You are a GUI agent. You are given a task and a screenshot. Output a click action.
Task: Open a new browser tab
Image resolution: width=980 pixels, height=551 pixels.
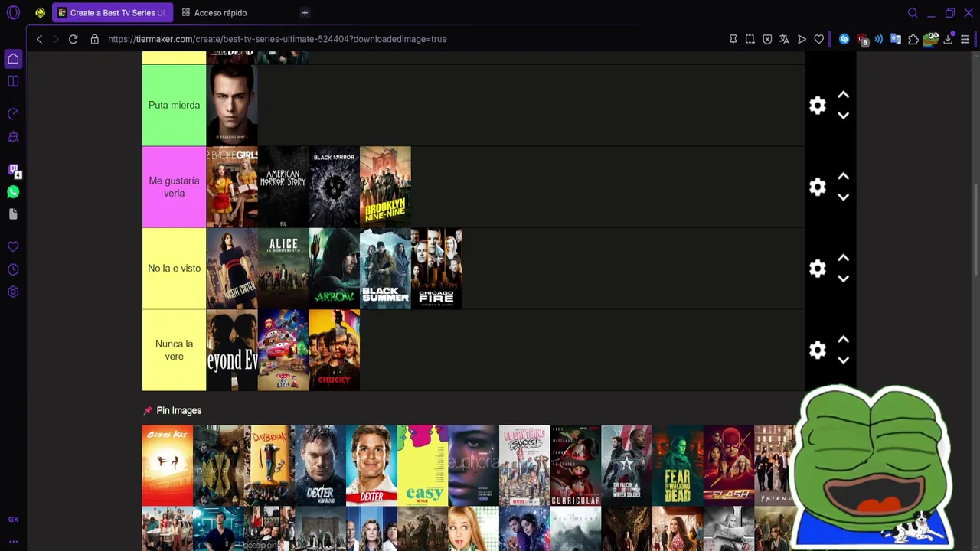pos(305,13)
